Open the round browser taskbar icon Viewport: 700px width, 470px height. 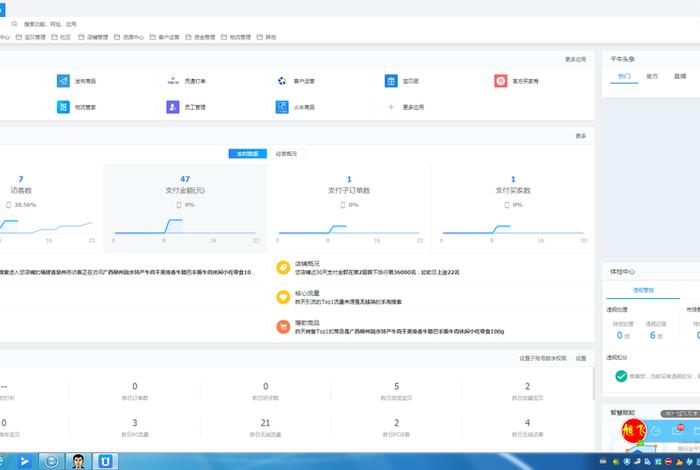[x=51, y=462]
